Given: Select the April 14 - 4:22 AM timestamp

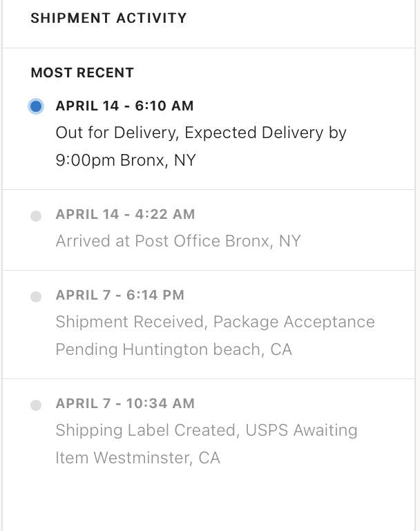Looking at the screenshot, I should click(125, 214).
